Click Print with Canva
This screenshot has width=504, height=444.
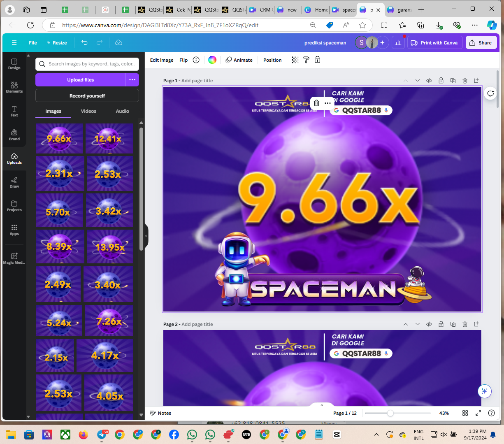(434, 43)
